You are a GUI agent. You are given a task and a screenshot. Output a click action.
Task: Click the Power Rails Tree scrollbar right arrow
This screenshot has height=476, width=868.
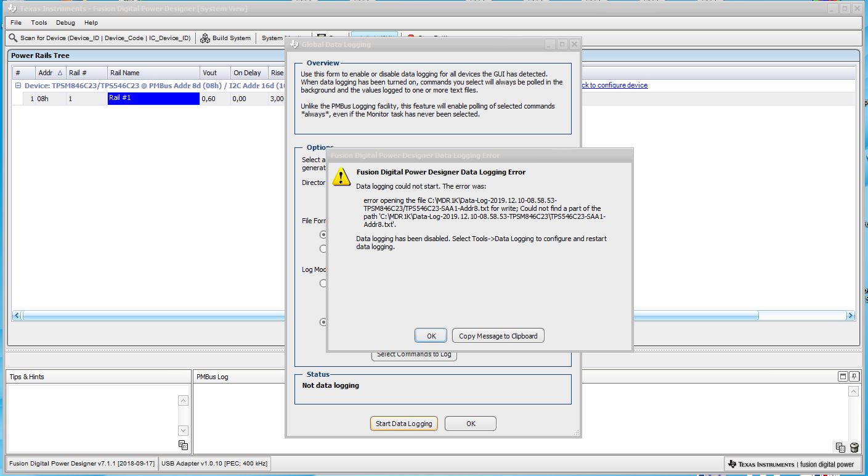coord(850,316)
